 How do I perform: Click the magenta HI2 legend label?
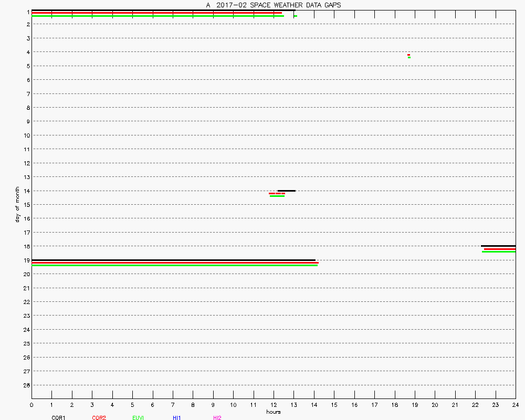coord(217,418)
